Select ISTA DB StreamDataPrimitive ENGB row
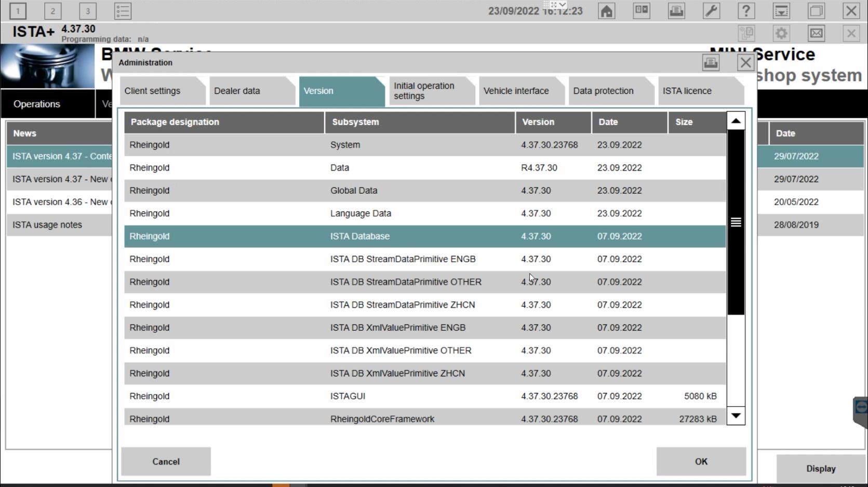 point(425,259)
